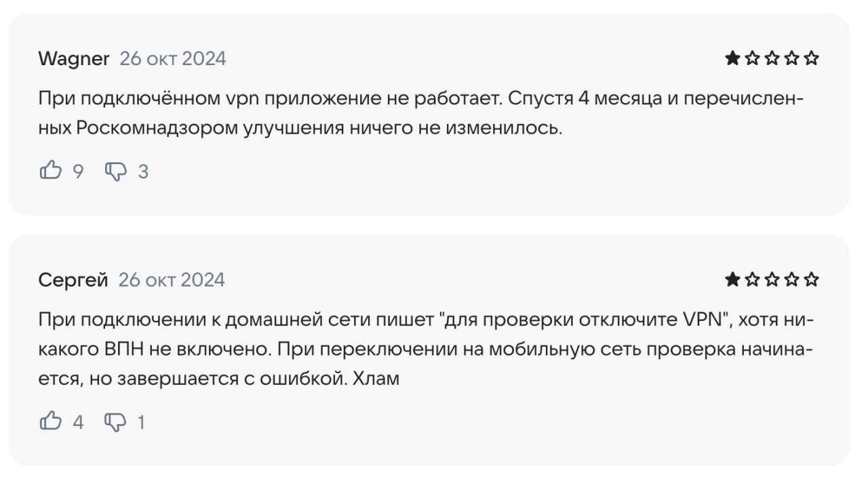Click the second star in Wagner's rating
Viewport: 868px width, 477px height.
point(752,59)
